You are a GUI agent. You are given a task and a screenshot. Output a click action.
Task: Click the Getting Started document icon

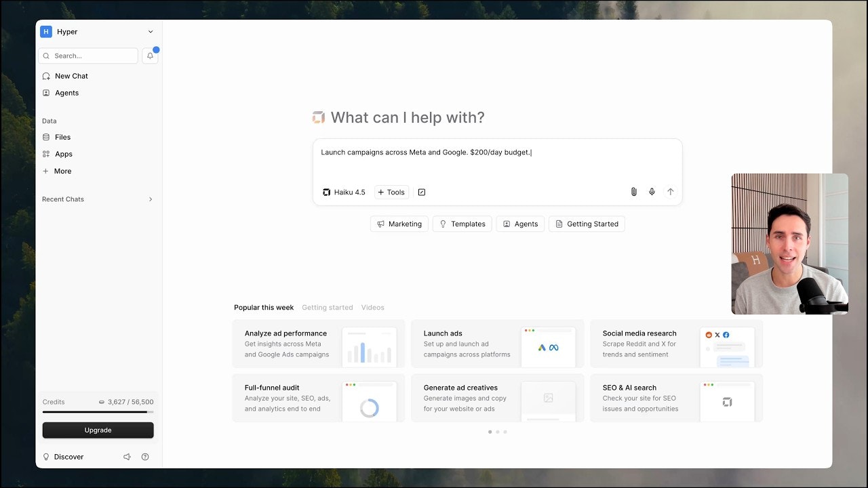[559, 224]
